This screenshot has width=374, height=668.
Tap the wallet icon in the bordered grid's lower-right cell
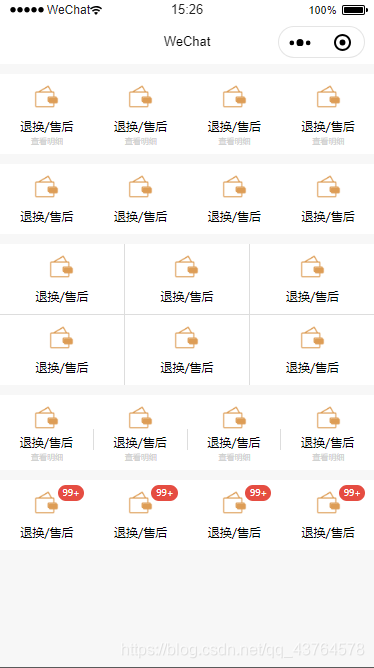(312, 338)
